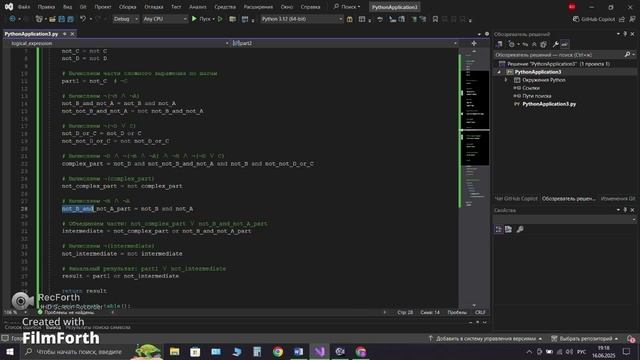640x360 pixels.
Task: Open Microsoft Word from the taskbar
Action: [x=299, y=351]
